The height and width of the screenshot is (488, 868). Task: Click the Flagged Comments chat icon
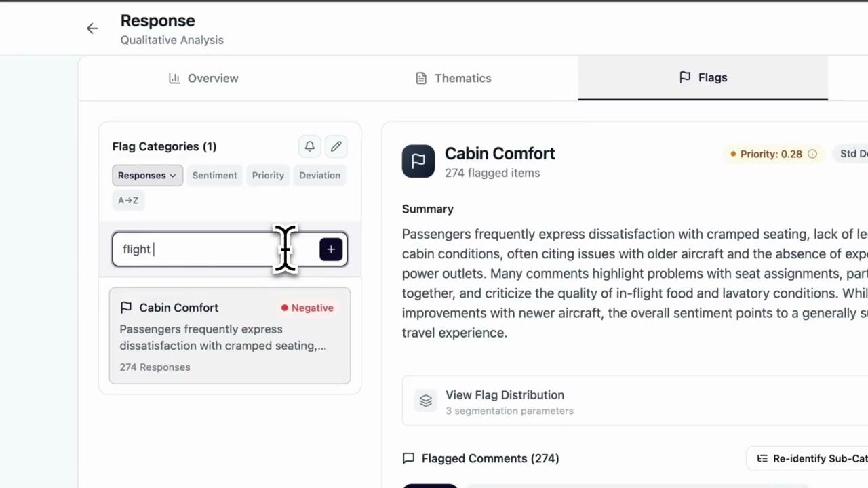(408, 458)
